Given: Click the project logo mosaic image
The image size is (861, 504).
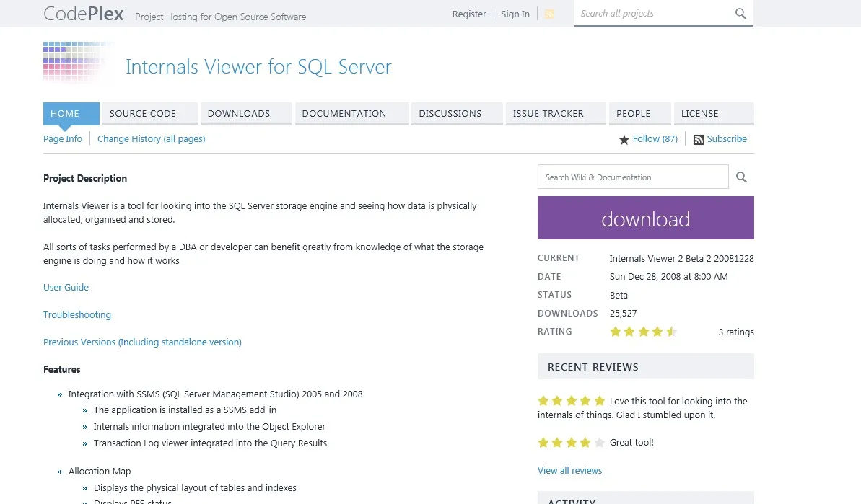Looking at the screenshot, I should (78, 63).
